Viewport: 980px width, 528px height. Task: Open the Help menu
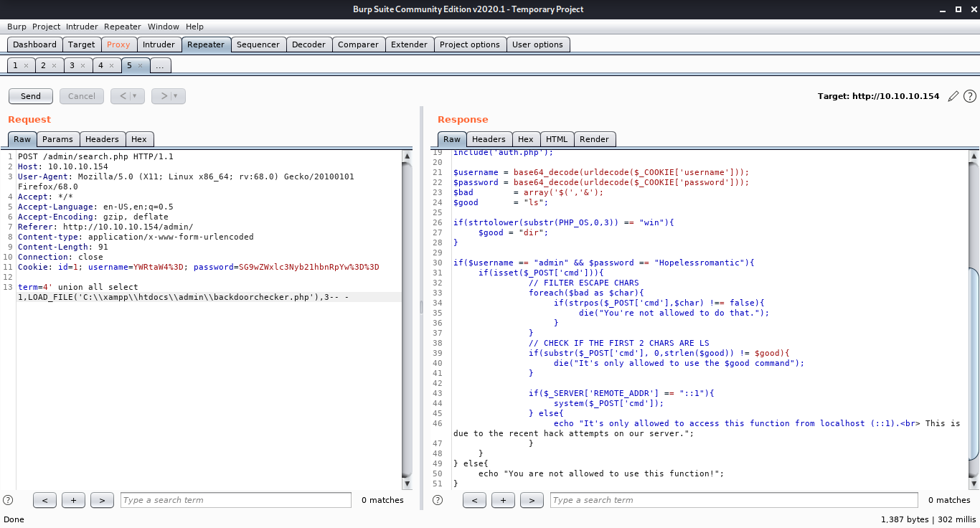coord(194,27)
